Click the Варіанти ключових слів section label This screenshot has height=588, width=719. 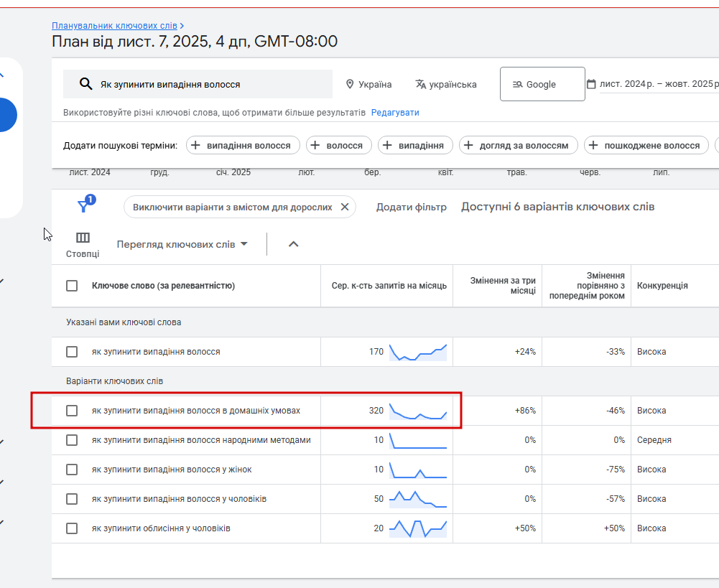[114, 381]
